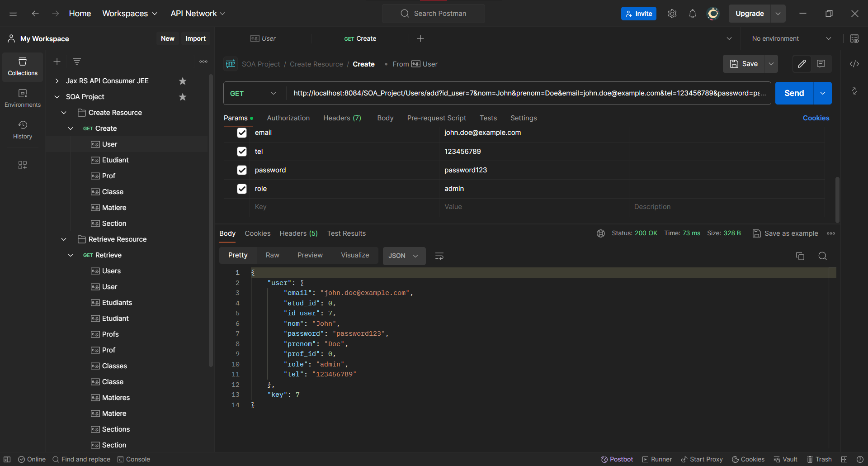This screenshot has height=466, width=868.
Task: Click the Import button
Action: point(196,38)
